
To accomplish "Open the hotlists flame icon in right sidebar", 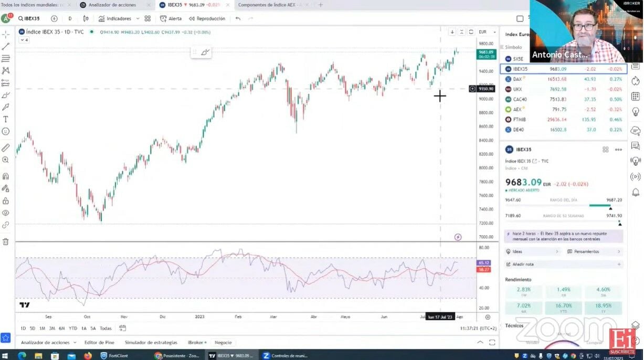I will click(636, 81).
